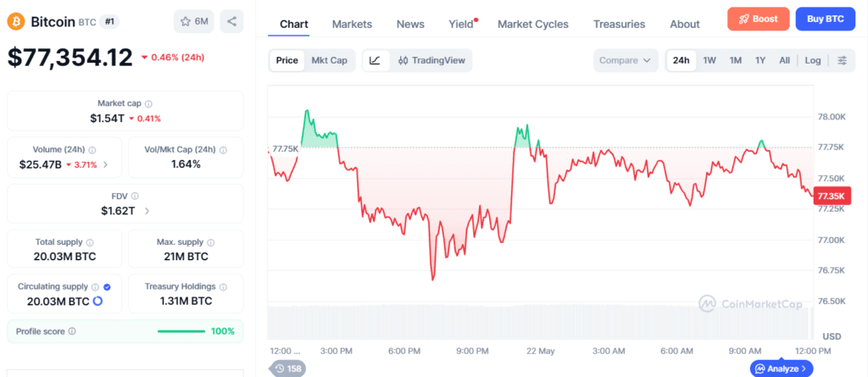
Task: Switch to TradingView candlestick chart
Action: click(431, 60)
